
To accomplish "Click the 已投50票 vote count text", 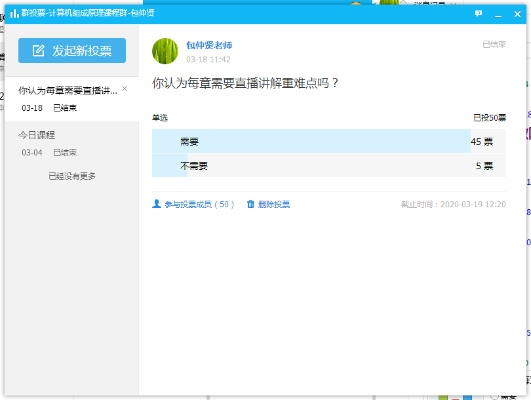I will pyautogui.click(x=489, y=118).
